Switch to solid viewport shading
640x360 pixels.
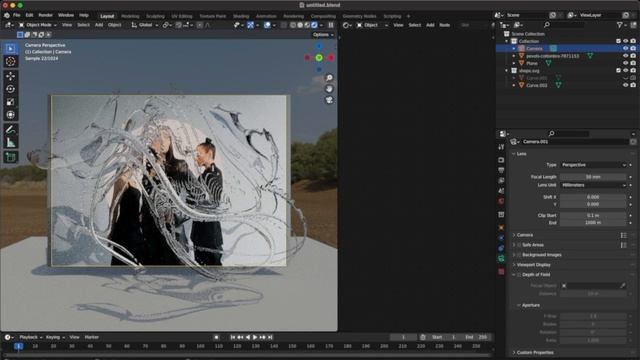pos(300,25)
